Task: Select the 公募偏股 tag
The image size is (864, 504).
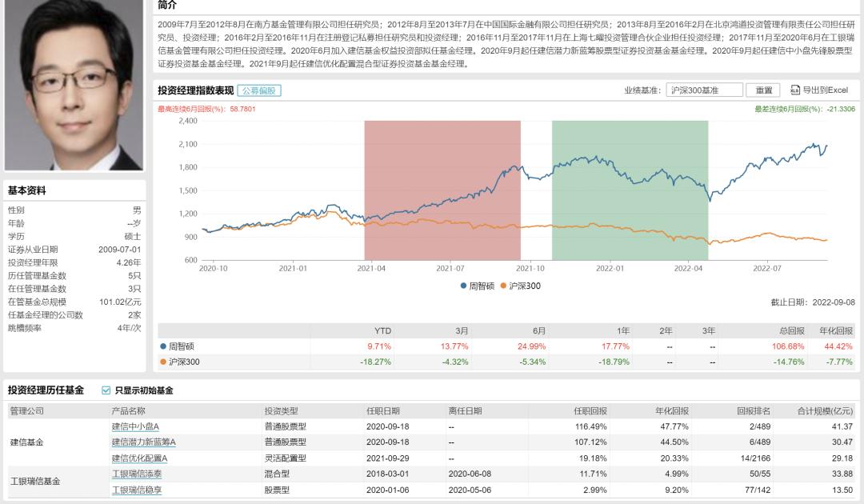Action: point(258,90)
